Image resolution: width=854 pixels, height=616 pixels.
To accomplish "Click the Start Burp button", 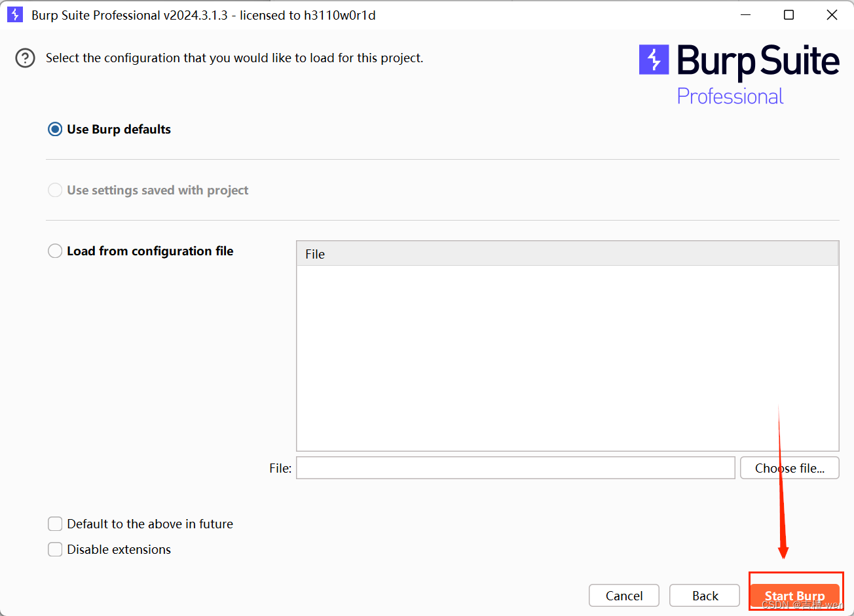I will [794, 596].
